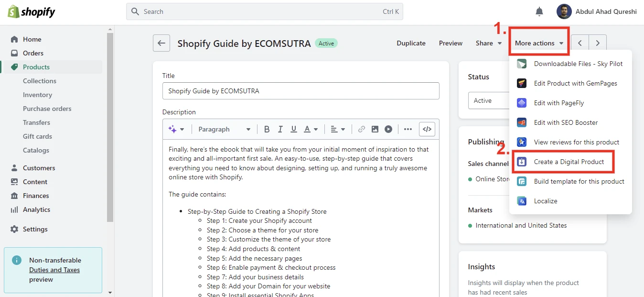Viewport: 644px width, 297px height.
Task: Open Catalogs in sidebar
Action: [x=36, y=150]
